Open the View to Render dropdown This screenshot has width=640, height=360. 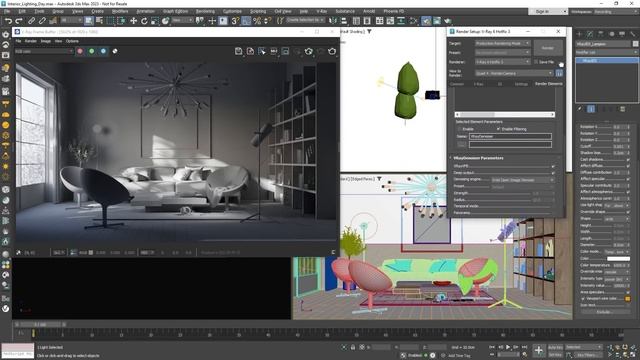pos(514,73)
